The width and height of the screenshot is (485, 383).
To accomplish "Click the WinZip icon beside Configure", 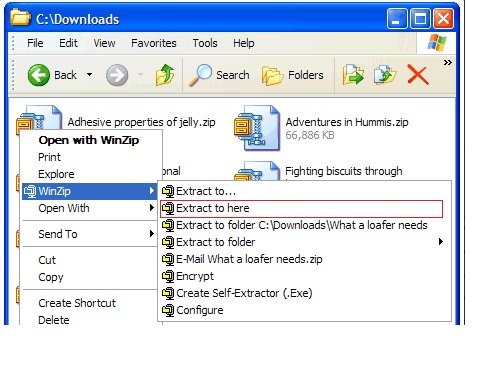I will [x=168, y=310].
